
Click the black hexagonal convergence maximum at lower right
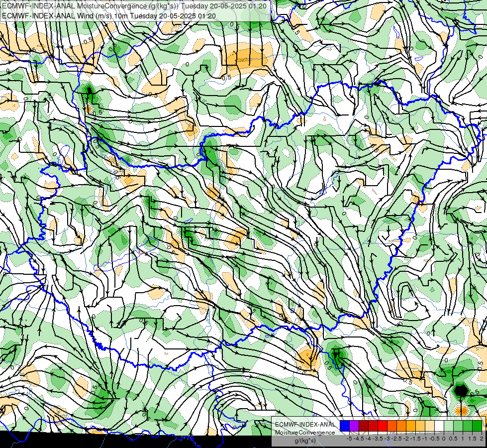coord(461,390)
